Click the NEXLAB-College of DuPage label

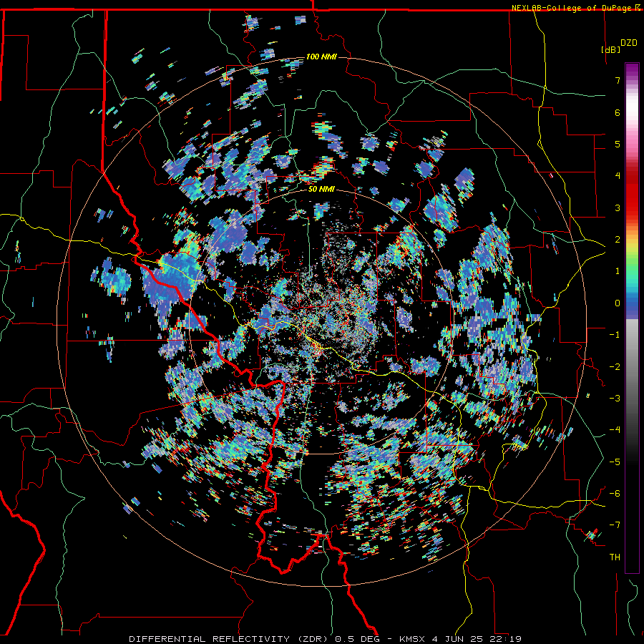click(x=572, y=8)
